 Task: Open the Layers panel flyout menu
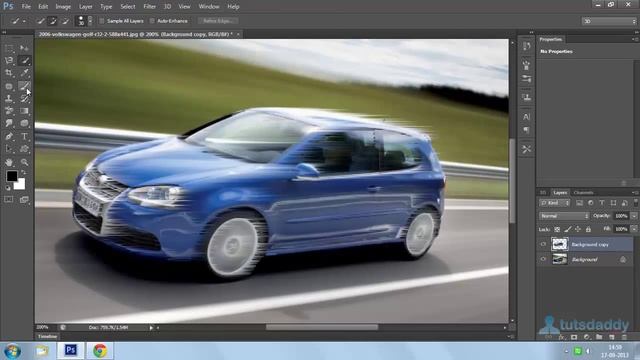click(x=635, y=193)
